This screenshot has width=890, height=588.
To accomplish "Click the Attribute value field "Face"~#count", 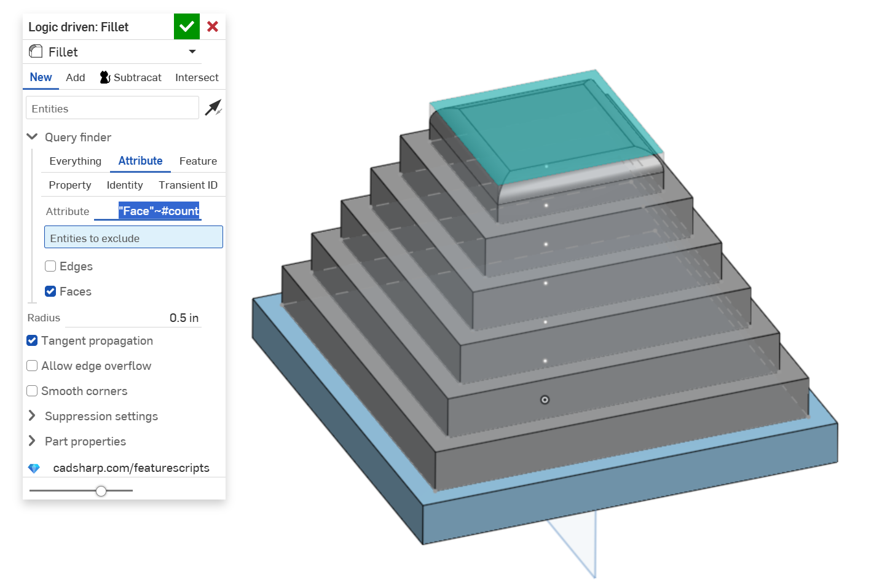I will click(x=148, y=211).
